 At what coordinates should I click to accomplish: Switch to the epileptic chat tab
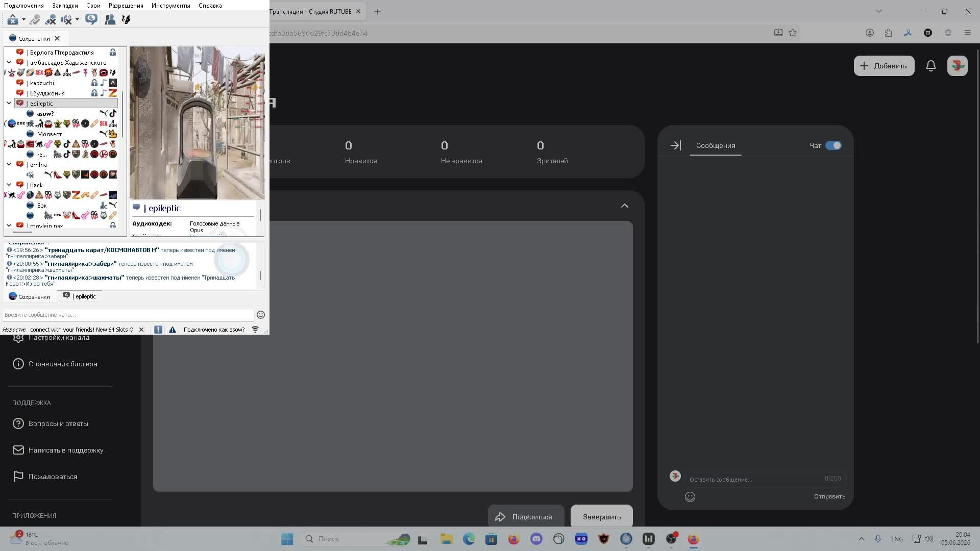click(x=80, y=296)
